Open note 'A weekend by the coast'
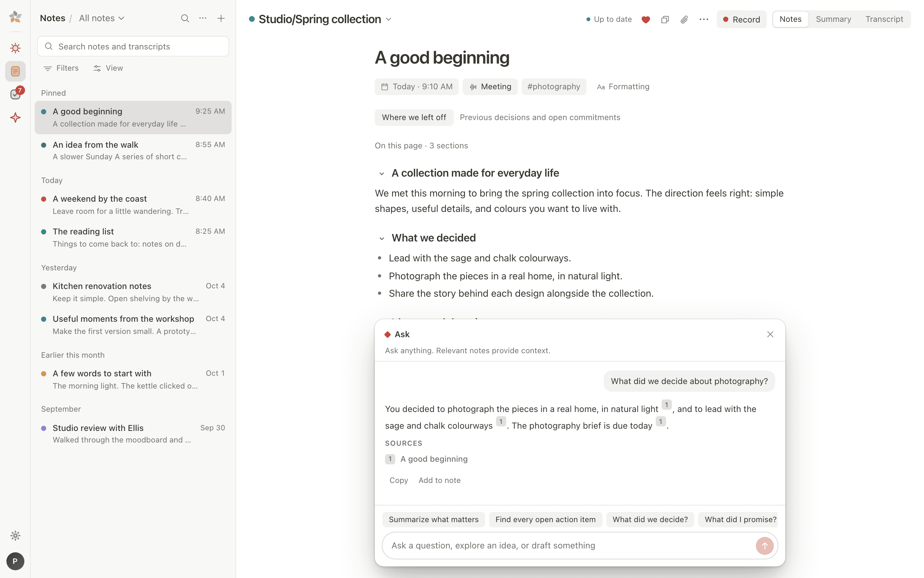 133,205
